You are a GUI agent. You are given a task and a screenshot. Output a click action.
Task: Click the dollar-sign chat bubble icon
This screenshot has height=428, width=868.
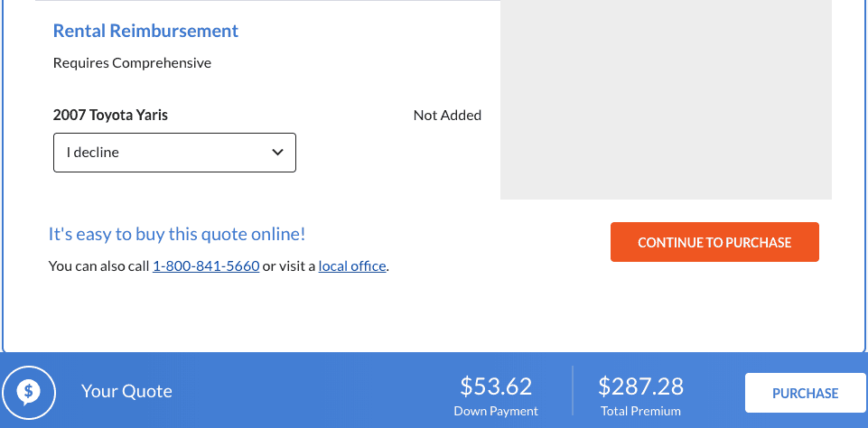pos(29,392)
